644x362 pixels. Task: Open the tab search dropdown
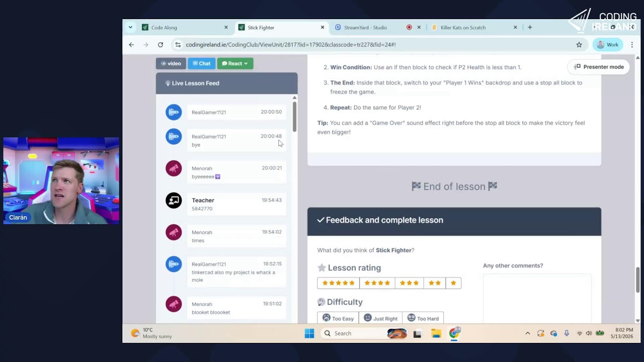[x=130, y=28]
